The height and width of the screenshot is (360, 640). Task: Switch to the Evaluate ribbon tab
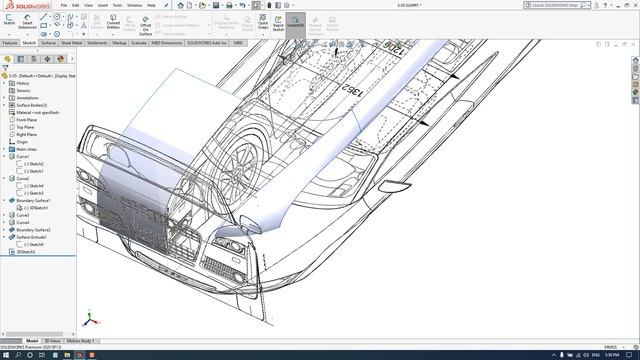(139, 43)
